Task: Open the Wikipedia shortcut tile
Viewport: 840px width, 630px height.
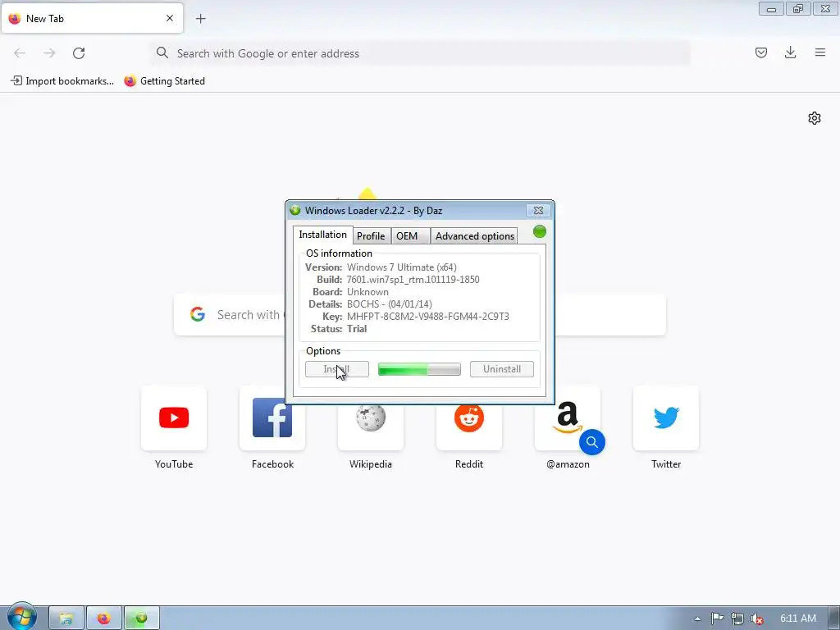Action: (x=371, y=427)
